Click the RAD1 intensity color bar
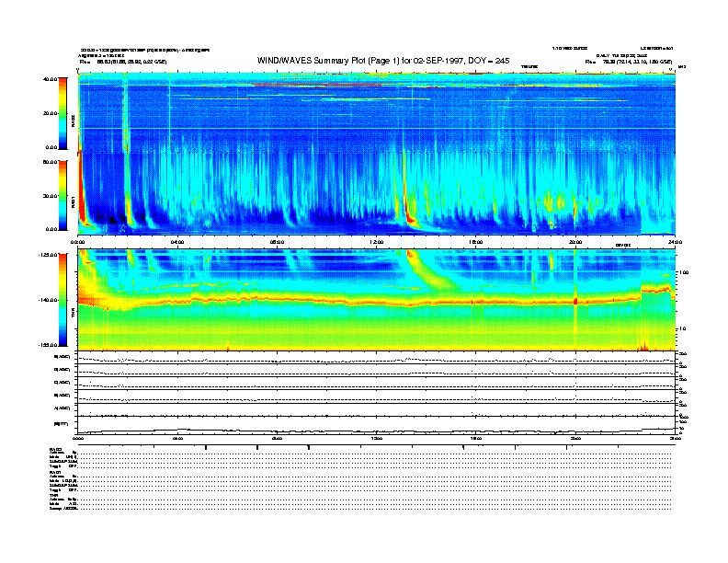This screenshot has height=563, width=728. 63,196
